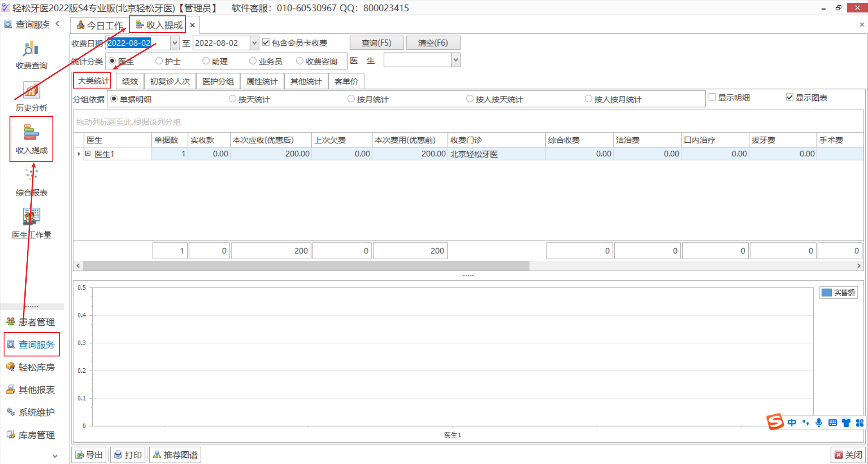Click the horizontal scrollbar thumb of the table
868x464 pixels.
[306, 266]
